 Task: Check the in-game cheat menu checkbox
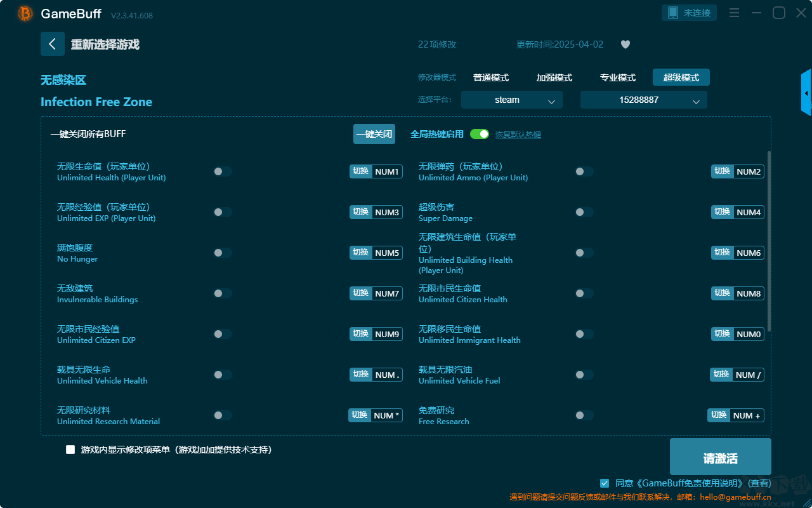(70, 450)
